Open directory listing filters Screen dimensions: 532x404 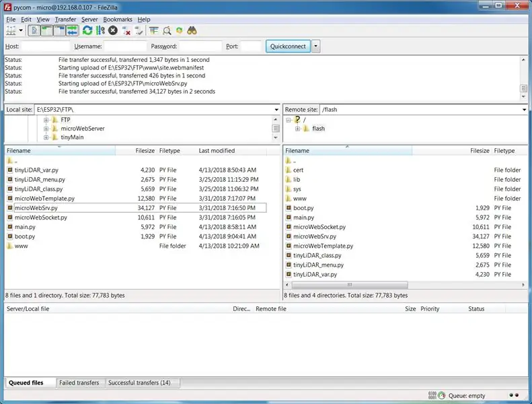coord(154,31)
